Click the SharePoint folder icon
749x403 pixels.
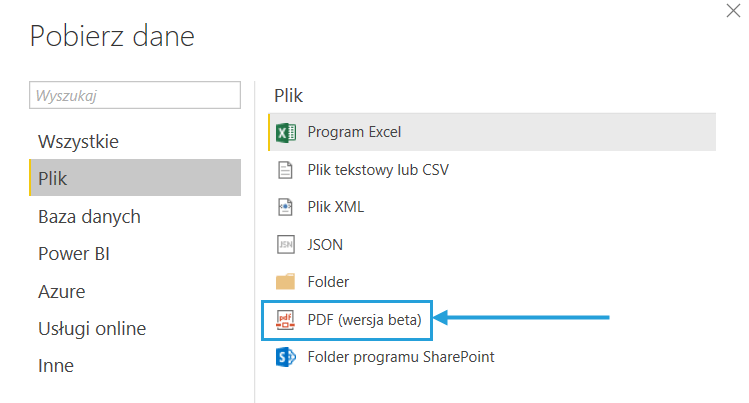(285, 357)
